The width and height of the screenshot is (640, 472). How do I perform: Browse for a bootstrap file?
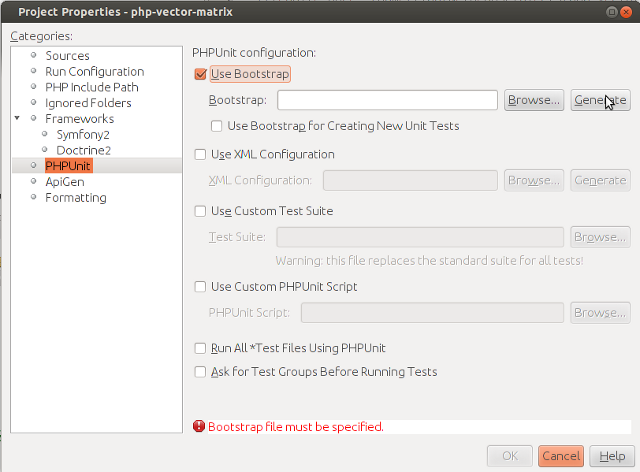point(534,100)
